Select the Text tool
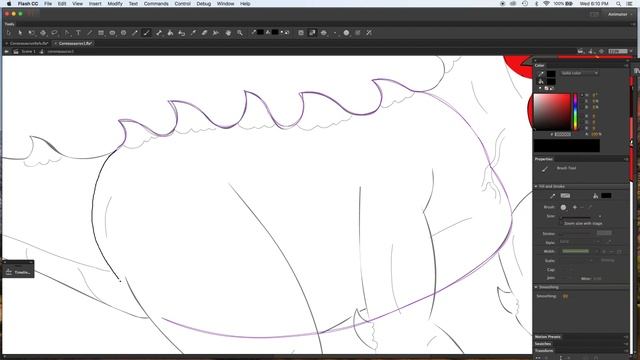This screenshot has height=360, width=640. (78, 33)
